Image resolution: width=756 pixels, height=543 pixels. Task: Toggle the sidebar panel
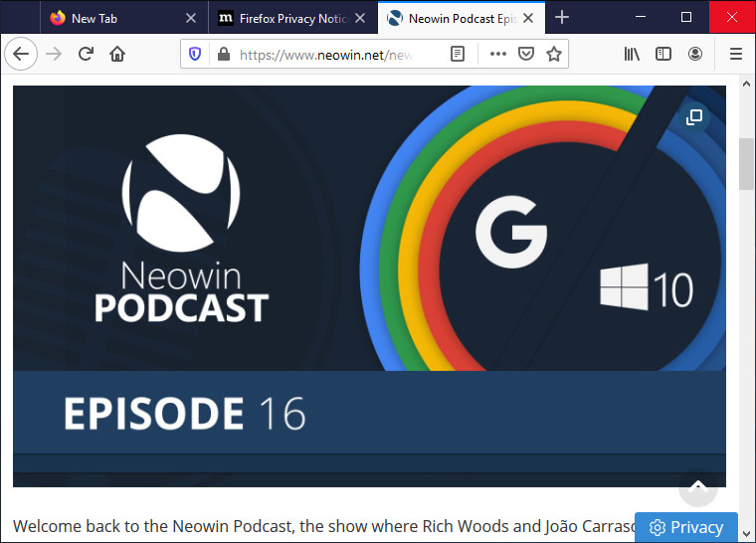tap(663, 54)
